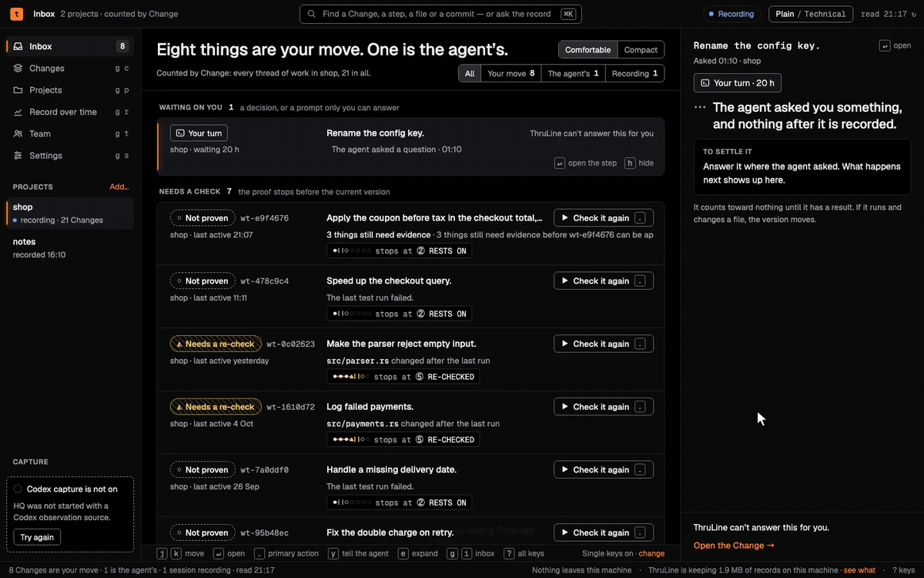This screenshot has width=924, height=578.
Task: Select the notes project
Action: (x=69, y=248)
